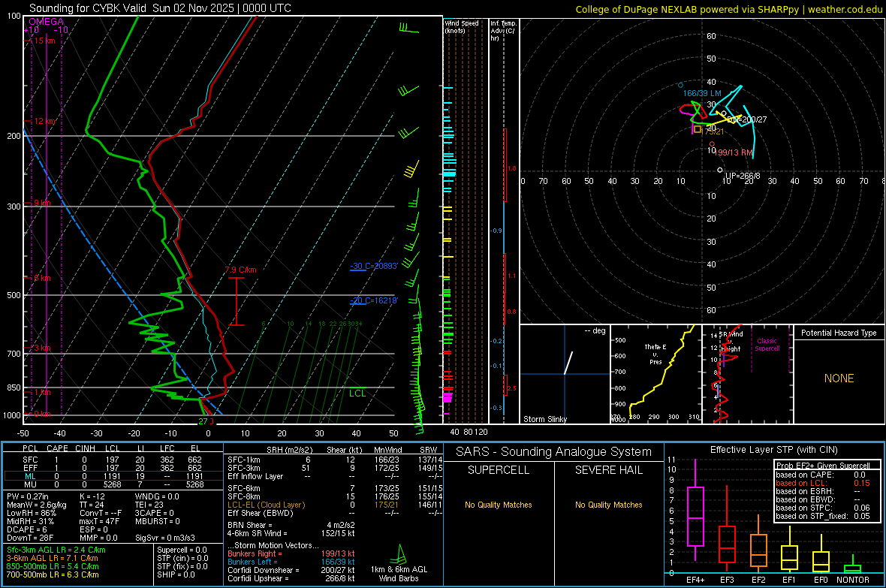Image resolution: width=886 pixels, height=588 pixels.
Task: Click the 'based on STPC: 0.06' line
Action: 823,508
